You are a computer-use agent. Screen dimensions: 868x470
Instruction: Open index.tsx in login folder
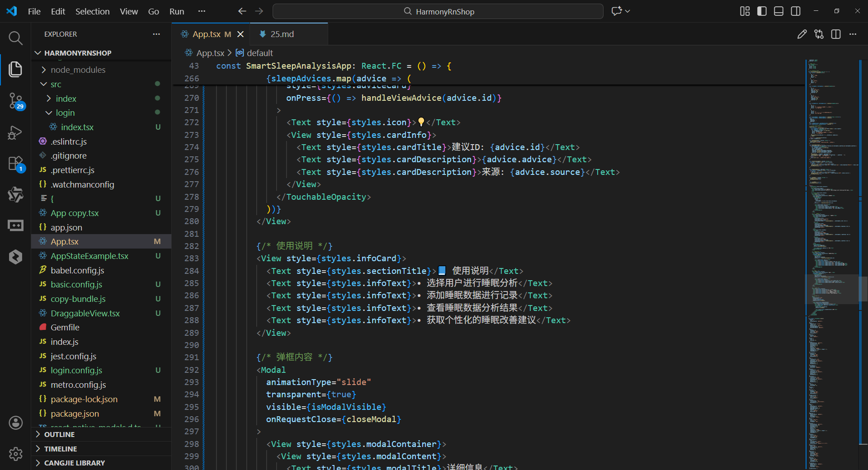[101, 127]
